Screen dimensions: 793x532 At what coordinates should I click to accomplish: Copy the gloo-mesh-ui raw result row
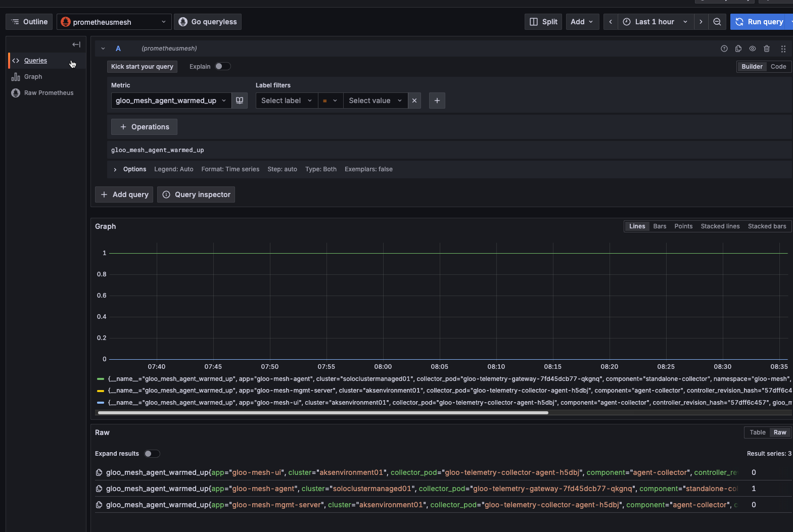tap(99, 472)
